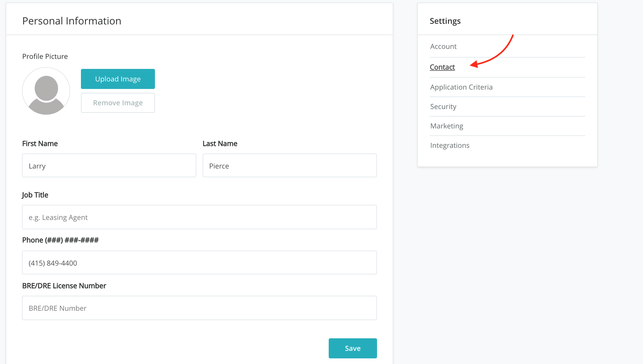Click the BRE/DRE License Number field
643x364 pixels.
pos(199,308)
